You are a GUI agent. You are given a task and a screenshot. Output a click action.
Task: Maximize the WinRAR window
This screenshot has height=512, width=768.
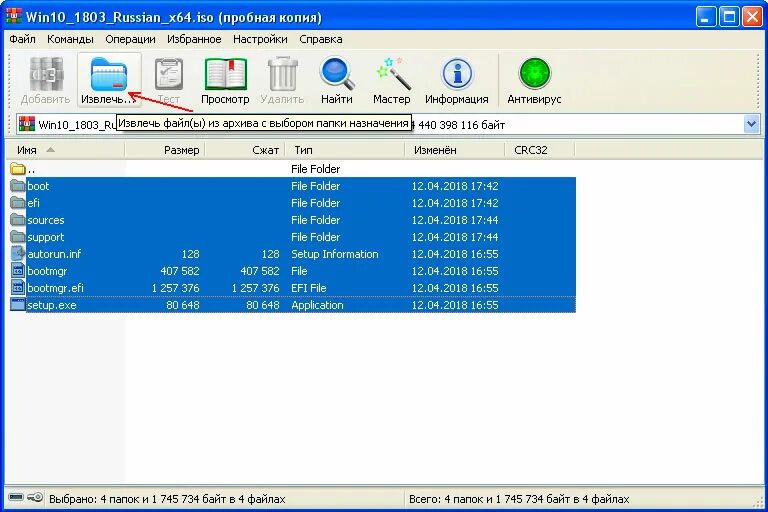pyautogui.click(x=729, y=17)
